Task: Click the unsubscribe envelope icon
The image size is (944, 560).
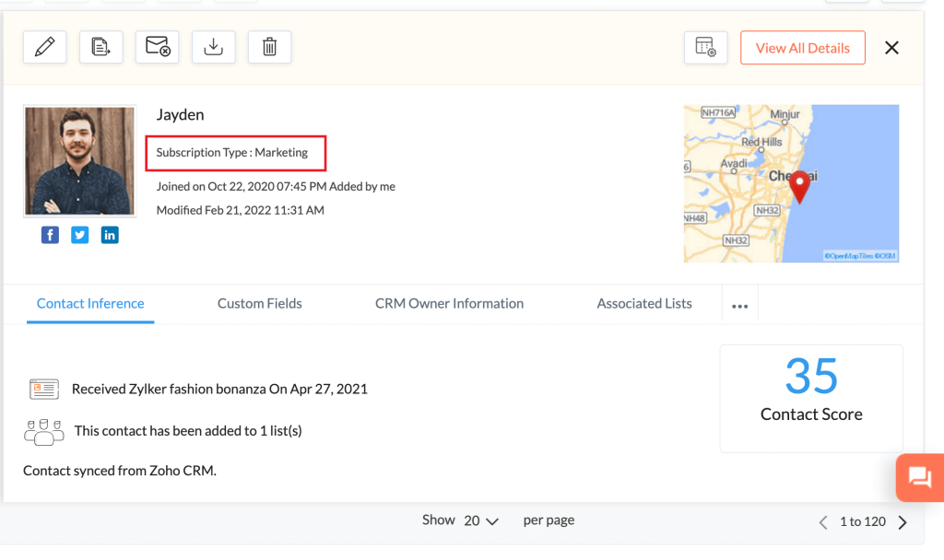Action: (157, 48)
